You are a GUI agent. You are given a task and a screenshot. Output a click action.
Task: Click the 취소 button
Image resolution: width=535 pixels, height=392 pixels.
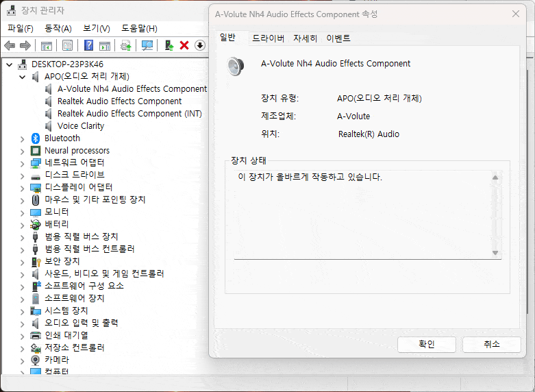pos(492,344)
